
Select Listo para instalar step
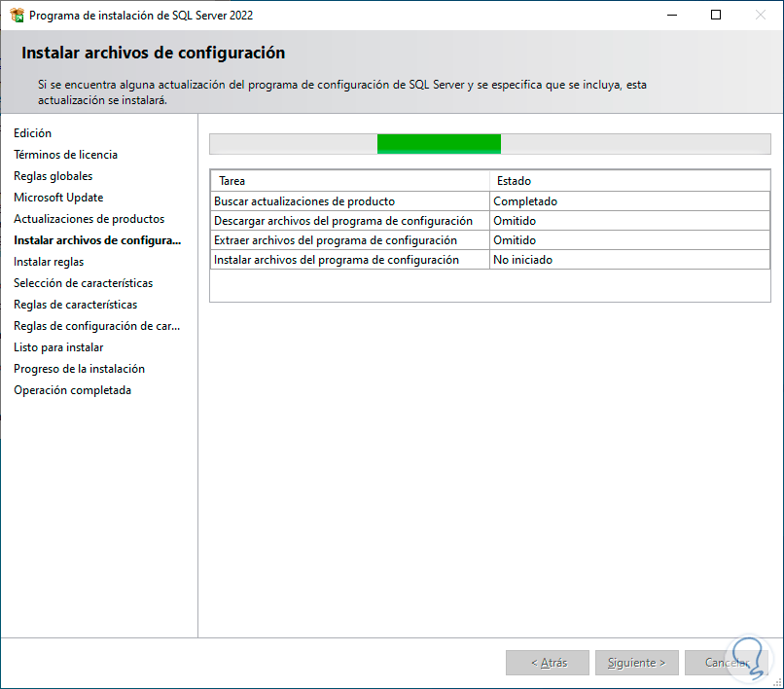coord(58,347)
